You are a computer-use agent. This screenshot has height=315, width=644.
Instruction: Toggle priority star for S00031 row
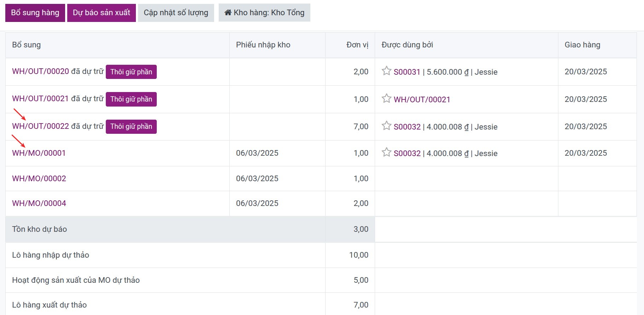pyautogui.click(x=386, y=71)
